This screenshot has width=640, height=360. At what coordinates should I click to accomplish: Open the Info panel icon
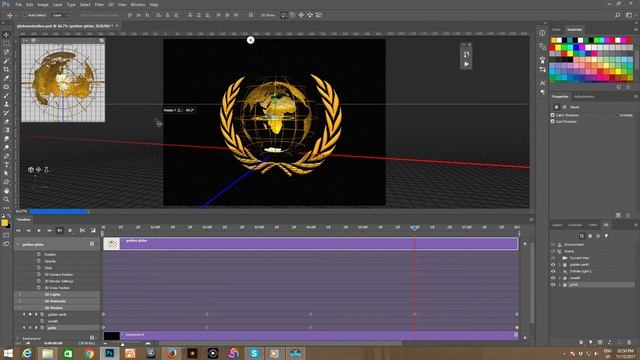click(x=542, y=33)
